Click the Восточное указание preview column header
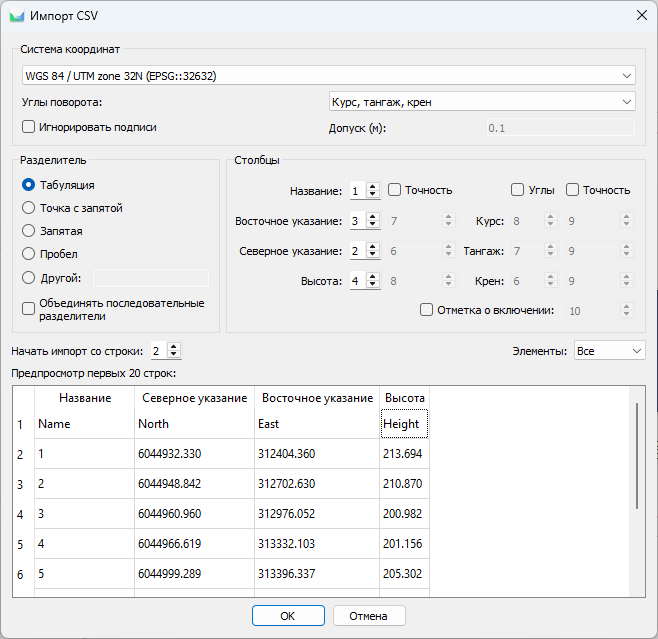The height and width of the screenshot is (639, 658). point(317,398)
